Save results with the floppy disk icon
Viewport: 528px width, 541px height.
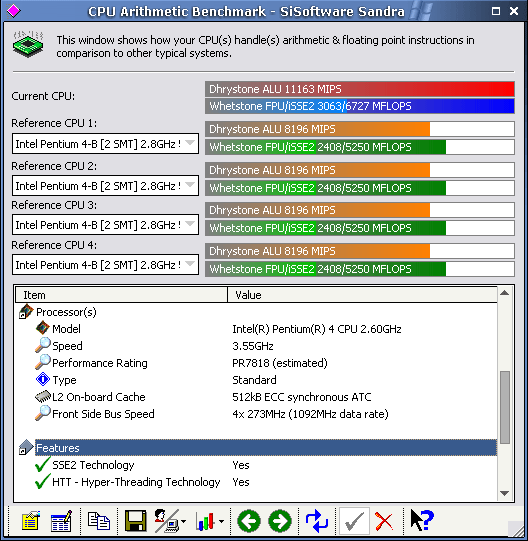point(135,521)
